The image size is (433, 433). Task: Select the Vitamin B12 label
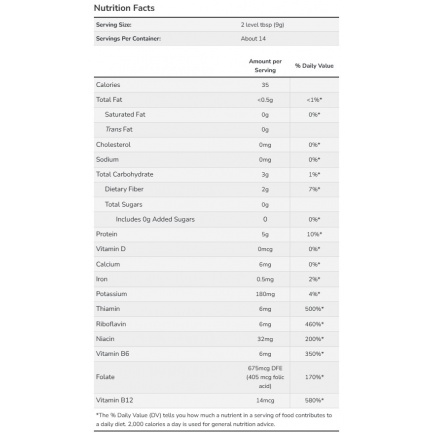114,400
